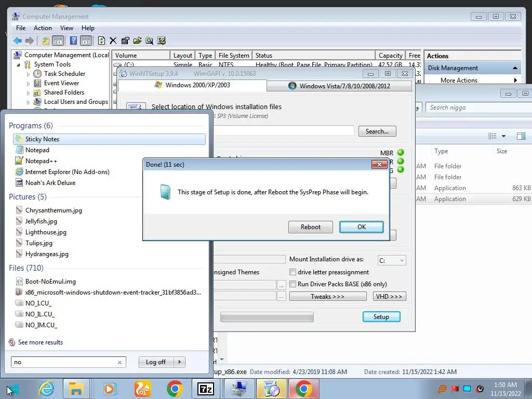The width and height of the screenshot is (532, 399).
Task: Click the preview pane icon in Explorer window
Action: [521, 136]
